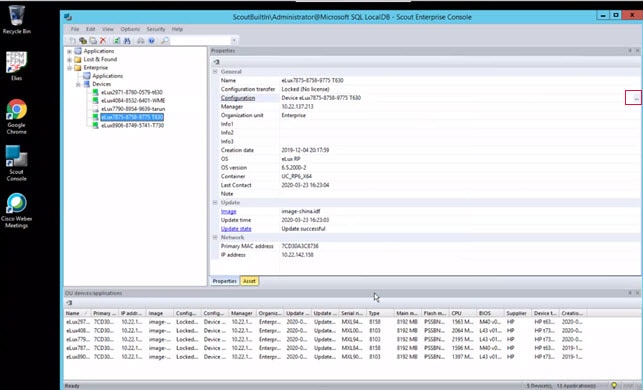
Task: Sort by Supplier column header
Action: 518,313
